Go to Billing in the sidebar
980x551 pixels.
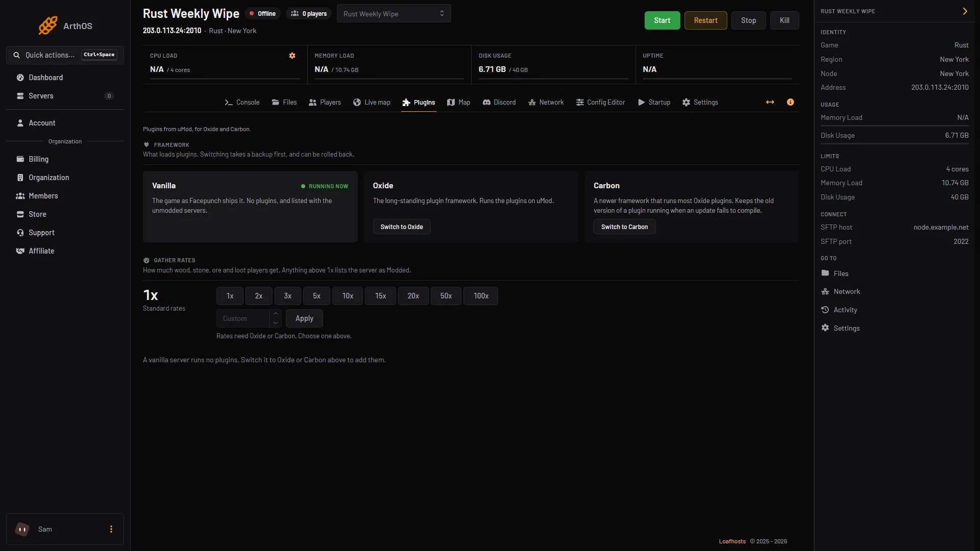[65, 159]
